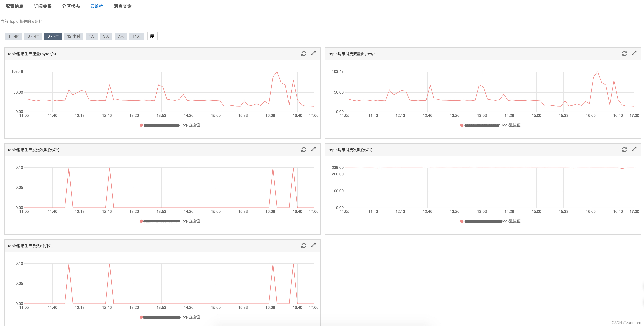Choose the 14天 range button

136,36
